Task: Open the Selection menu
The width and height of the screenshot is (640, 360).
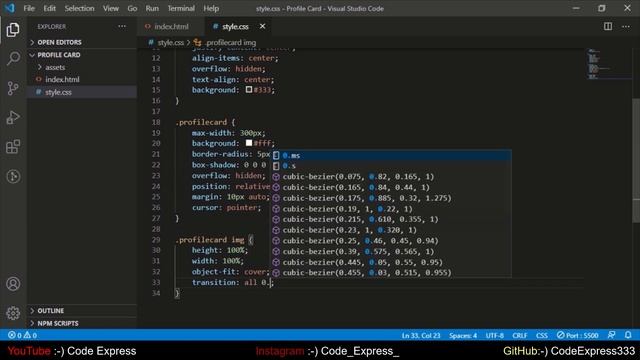Action: click(x=79, y=8)
